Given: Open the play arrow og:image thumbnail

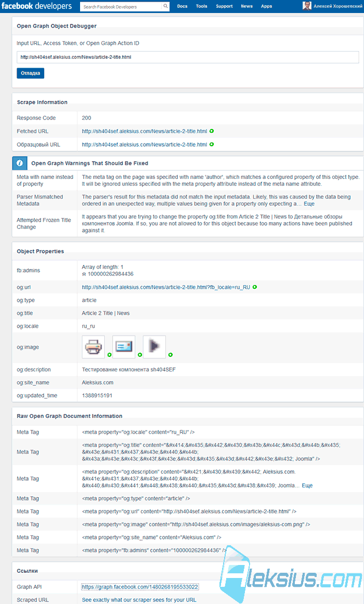Looking at the screenshot, I should (x=154, y=346).
